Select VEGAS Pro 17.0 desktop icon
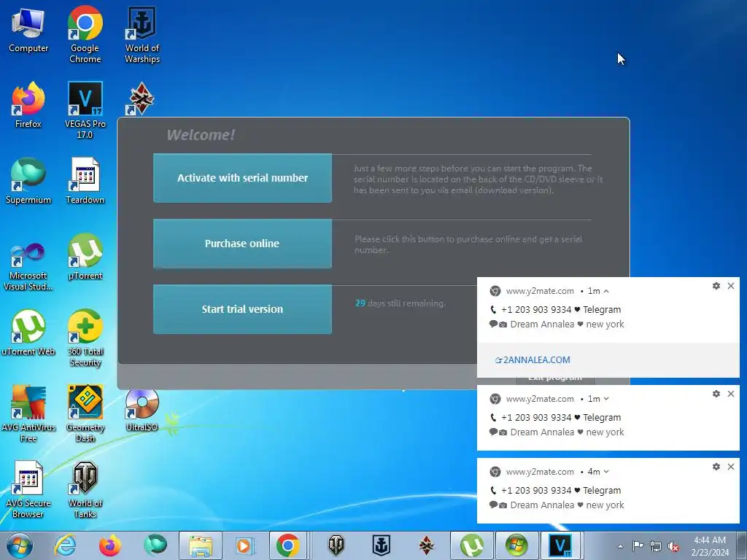The height and width of the screenshot is (560, 747). tap(85, 111)
